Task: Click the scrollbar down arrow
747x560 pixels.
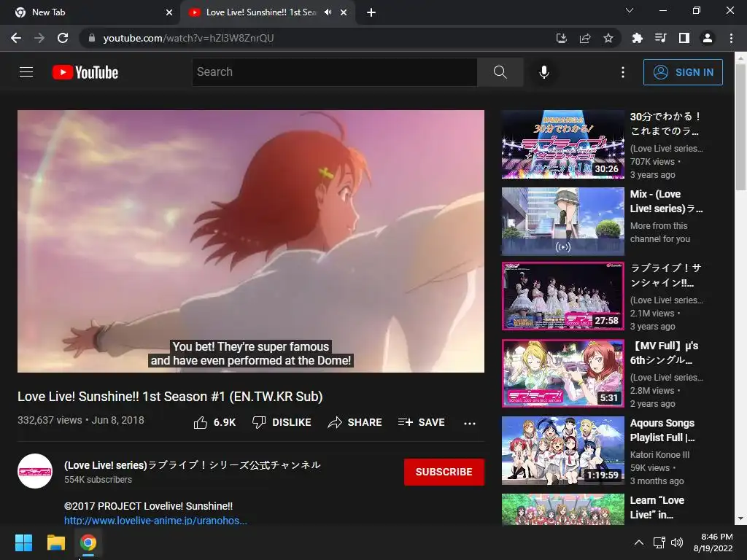Action: pos(740,518)
